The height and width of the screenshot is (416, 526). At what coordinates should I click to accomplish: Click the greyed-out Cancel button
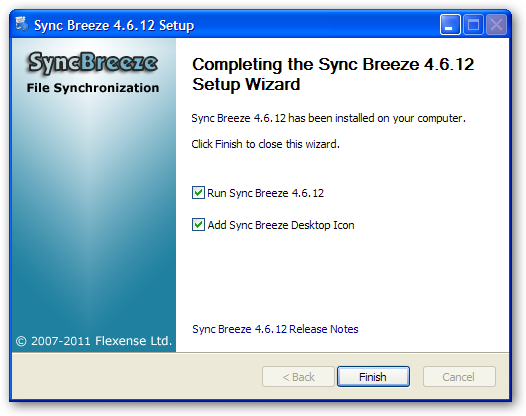pyautogui.click(x=459, y=377)
